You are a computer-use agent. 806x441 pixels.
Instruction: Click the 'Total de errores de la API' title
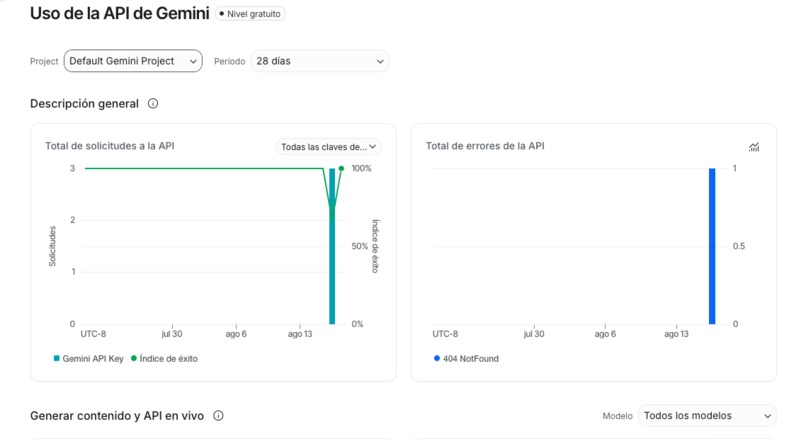click(485, 146)
